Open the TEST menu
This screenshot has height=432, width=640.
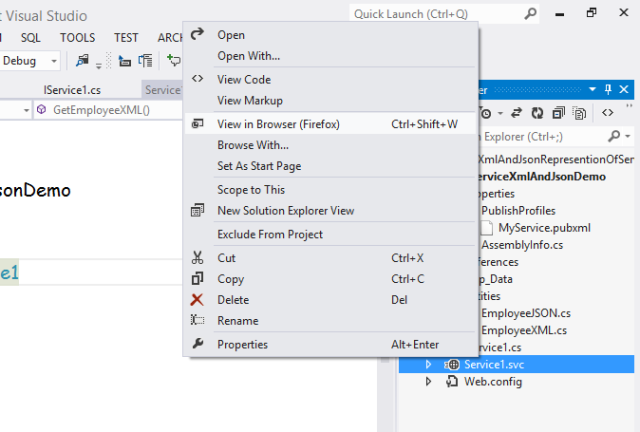tap(126, 38)
